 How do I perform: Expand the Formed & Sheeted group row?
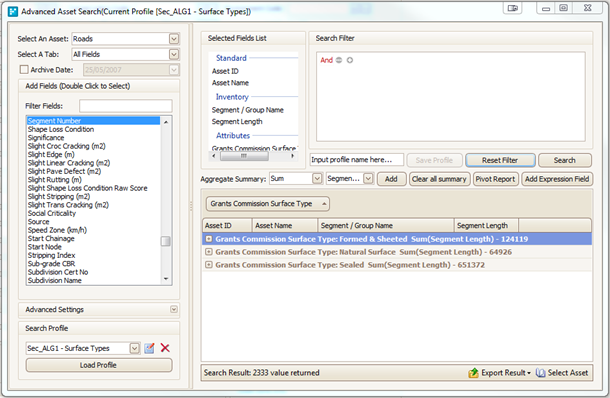point(209,239)
